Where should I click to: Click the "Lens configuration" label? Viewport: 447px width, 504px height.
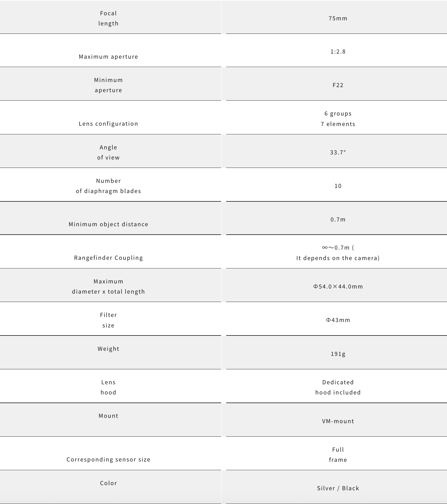pyautogui.click(x=108, y=124)
